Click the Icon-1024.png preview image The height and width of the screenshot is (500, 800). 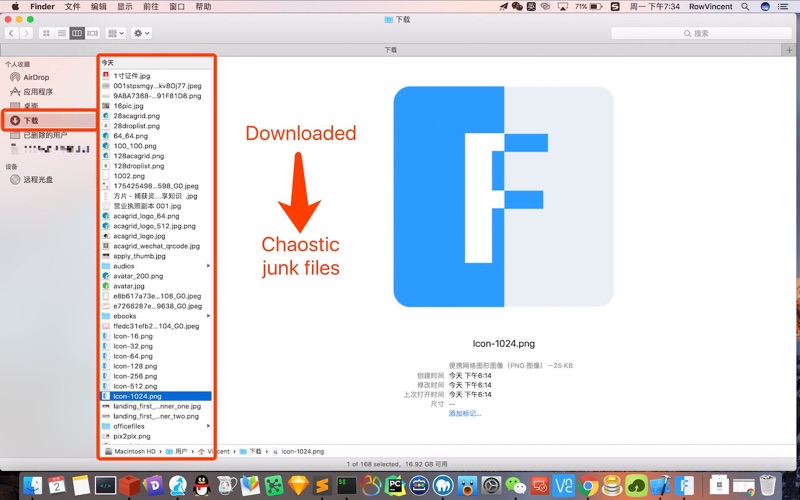pos(504,196)
